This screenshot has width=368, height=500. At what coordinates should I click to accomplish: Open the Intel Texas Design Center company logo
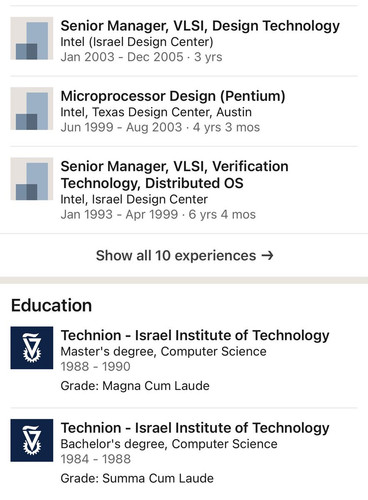click(x=32, y=109)
